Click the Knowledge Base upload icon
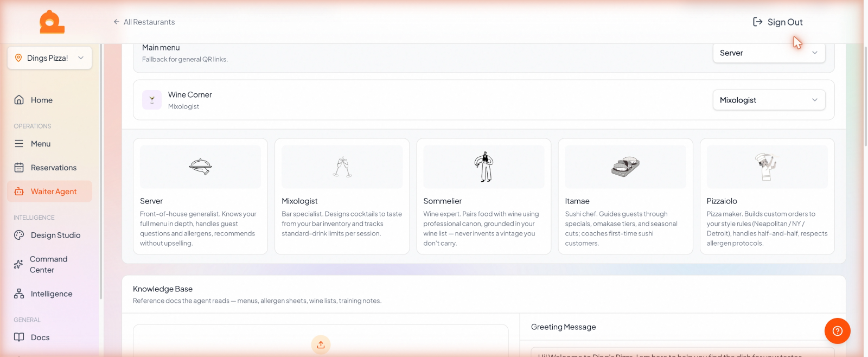The width and height of the screenshot is (868, 357). [x=321, y=345]
